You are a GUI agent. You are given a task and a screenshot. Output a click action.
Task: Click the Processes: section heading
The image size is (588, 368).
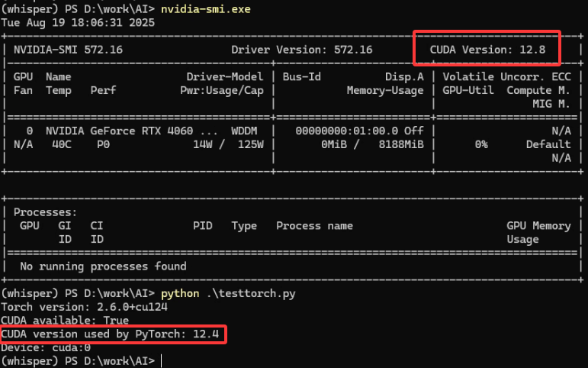(x=46, y=212)
